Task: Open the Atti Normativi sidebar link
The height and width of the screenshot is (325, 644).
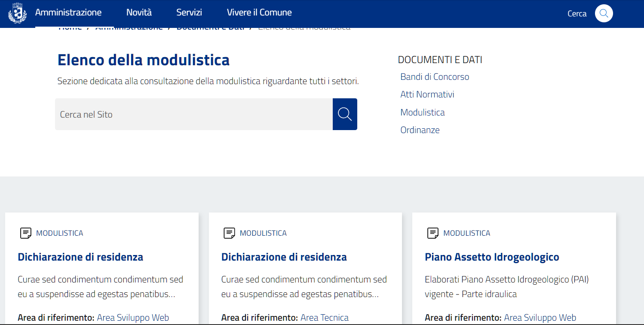Action: point(427,94)
